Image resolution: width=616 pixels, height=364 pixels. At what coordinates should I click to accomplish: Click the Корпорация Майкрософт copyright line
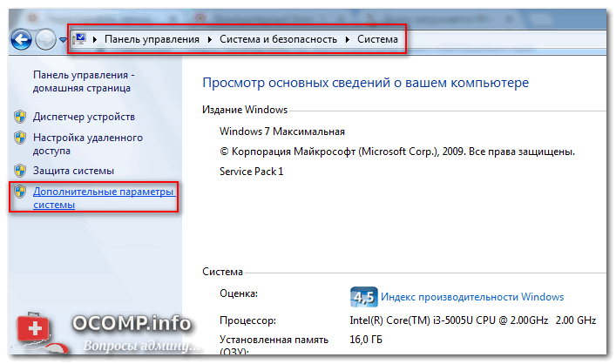click(397, 152)
